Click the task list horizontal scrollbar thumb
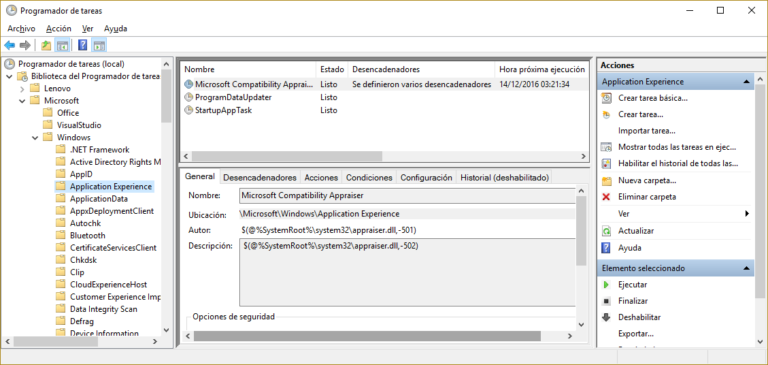Screen dimensions: 768x365 pos(287,156)
